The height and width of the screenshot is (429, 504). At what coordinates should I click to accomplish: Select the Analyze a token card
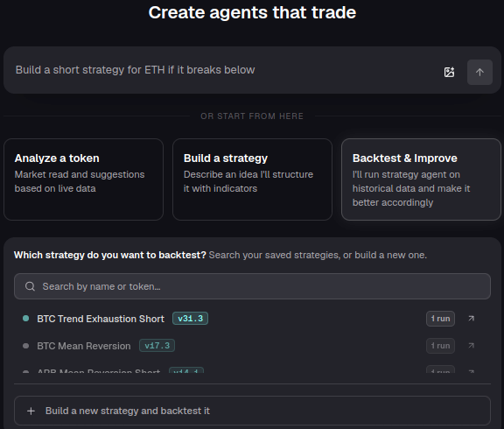(84, 179)
